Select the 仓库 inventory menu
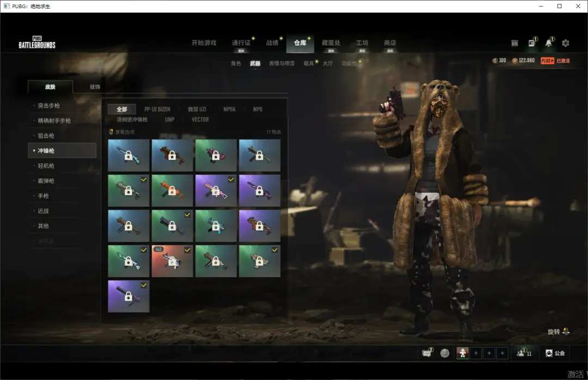 click(300, 43)
